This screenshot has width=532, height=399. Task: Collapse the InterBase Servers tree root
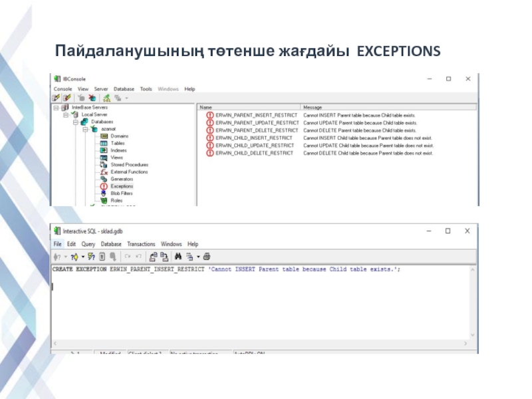[57, 107]
